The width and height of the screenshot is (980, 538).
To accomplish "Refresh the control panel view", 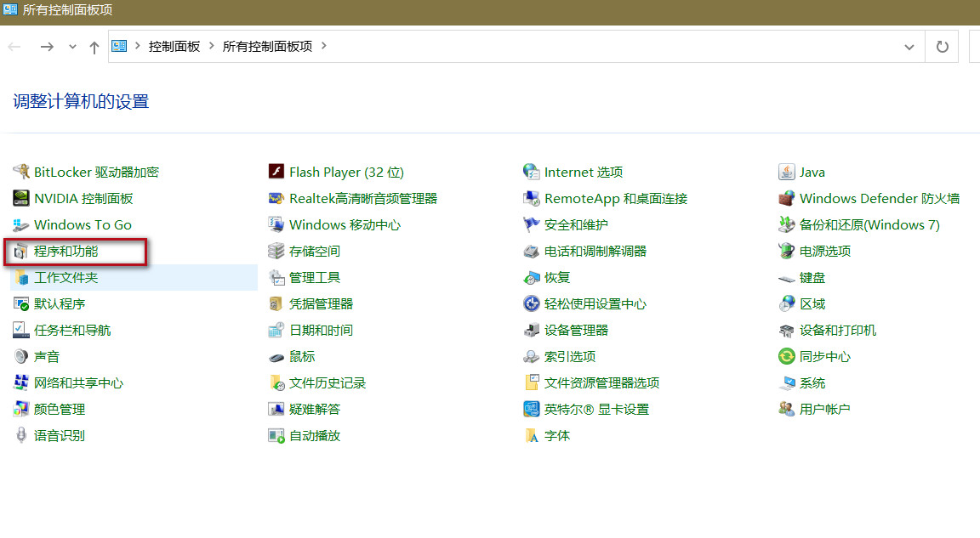I will click(942, 47).
